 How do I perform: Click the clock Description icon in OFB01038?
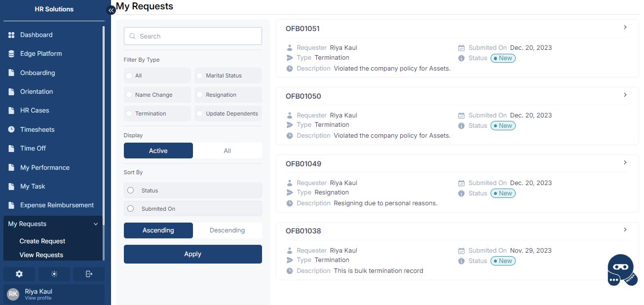290,271
